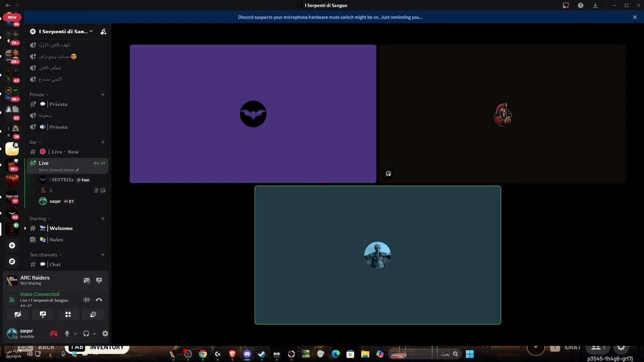Open User Settings gear icon
644x362 pixels.
[105, 333]
